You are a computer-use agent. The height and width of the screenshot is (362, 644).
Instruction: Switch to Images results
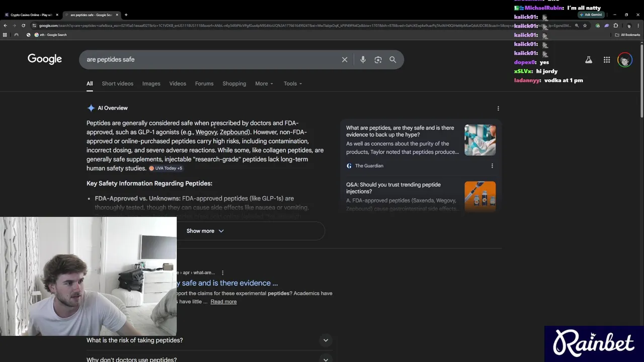[151, 83]
